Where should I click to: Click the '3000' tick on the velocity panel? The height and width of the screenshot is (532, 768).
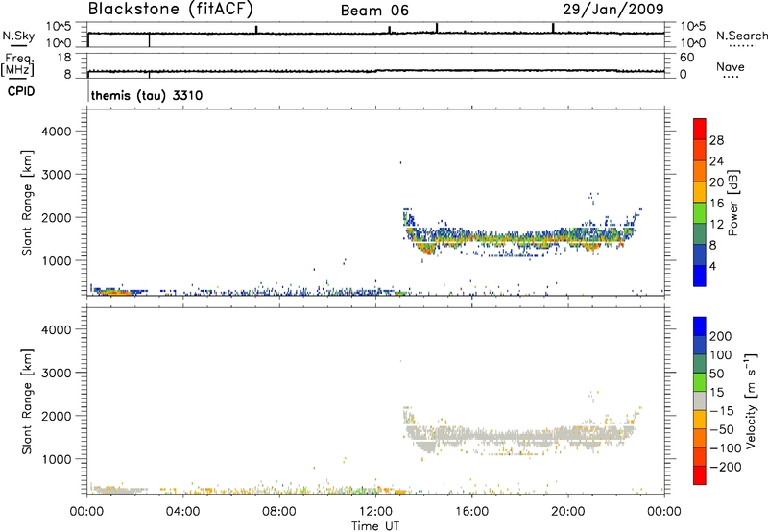56,373
